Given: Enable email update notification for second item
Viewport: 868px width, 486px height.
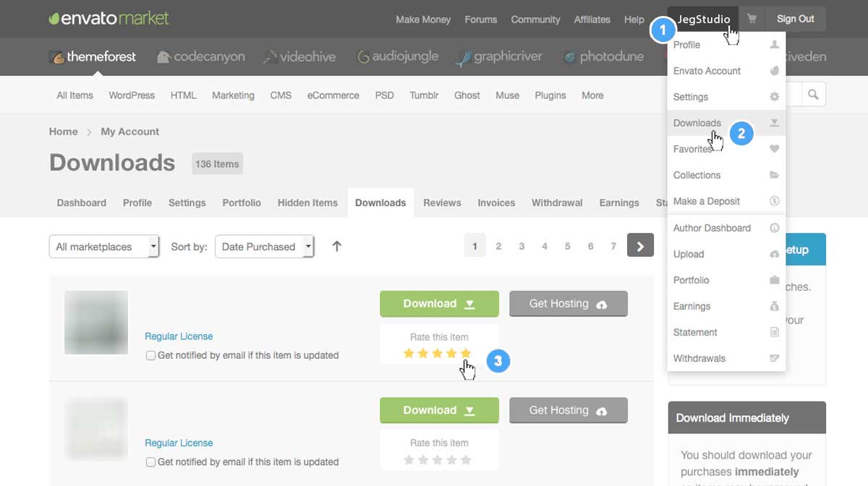Looking at the screenshot, I should 150,462.
